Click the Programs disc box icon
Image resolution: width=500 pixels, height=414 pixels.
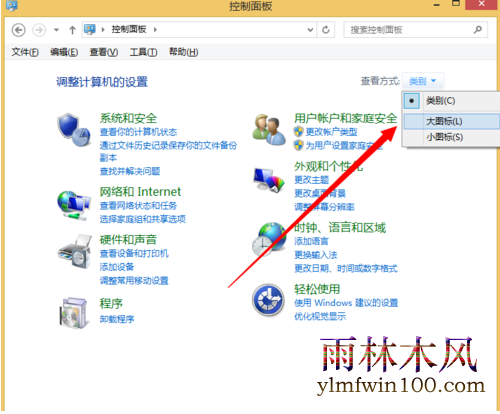point(74,313)
